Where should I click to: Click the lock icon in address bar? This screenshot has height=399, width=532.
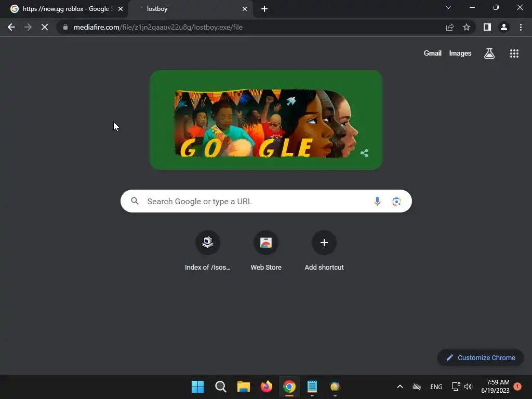pyautogui.click(x=65, y=27)
